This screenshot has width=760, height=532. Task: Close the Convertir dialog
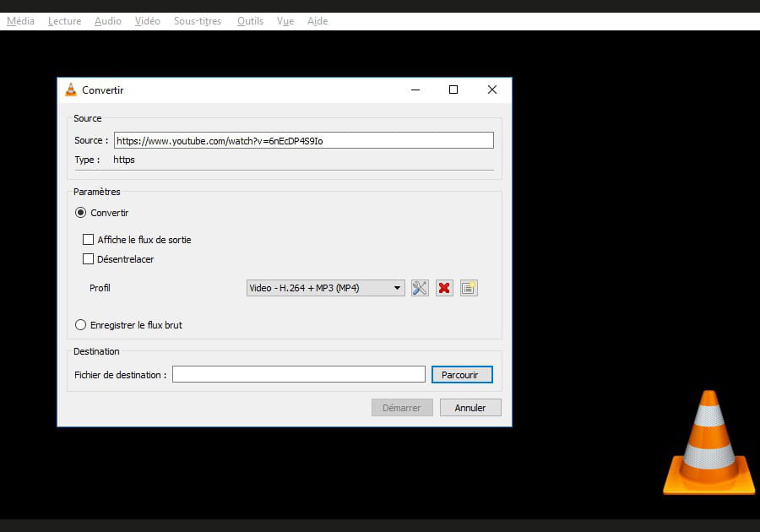pyautogui.click(x=491, y=90)
